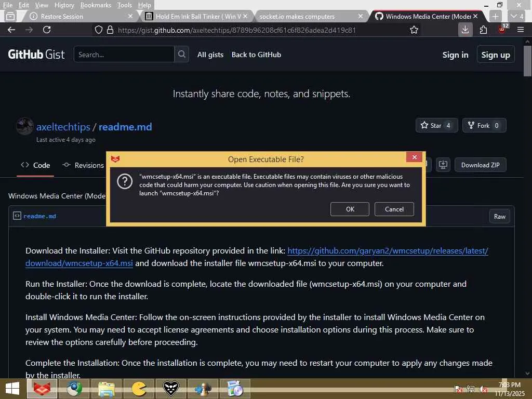Image resolution: width=532 pixels, height=399 pixels.
Task: Open the Tools menu
Action: 125,5
